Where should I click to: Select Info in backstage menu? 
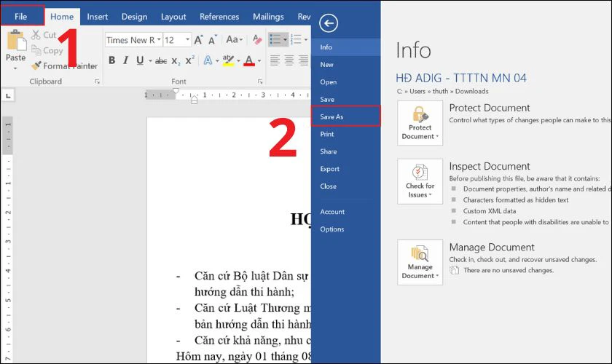(x=346, y=47)
